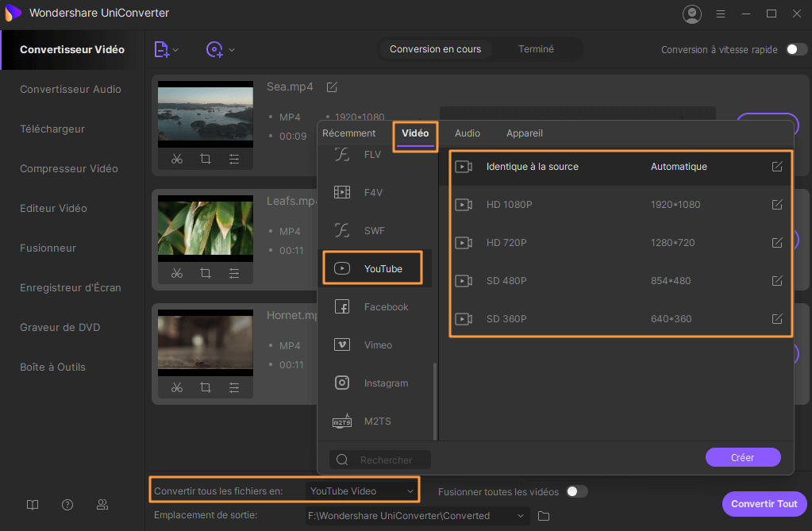Viewport: 812px width, 531px height.
Task: Click the crop icon under Leafs thumbnail
Action: pos(206,273)
